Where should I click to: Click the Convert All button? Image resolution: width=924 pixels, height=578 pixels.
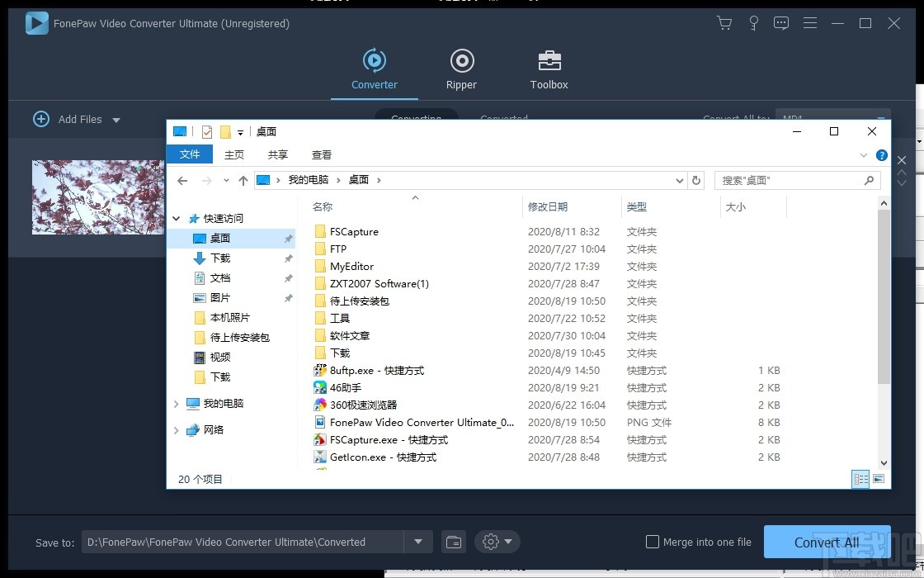click(x=827, y=542)
